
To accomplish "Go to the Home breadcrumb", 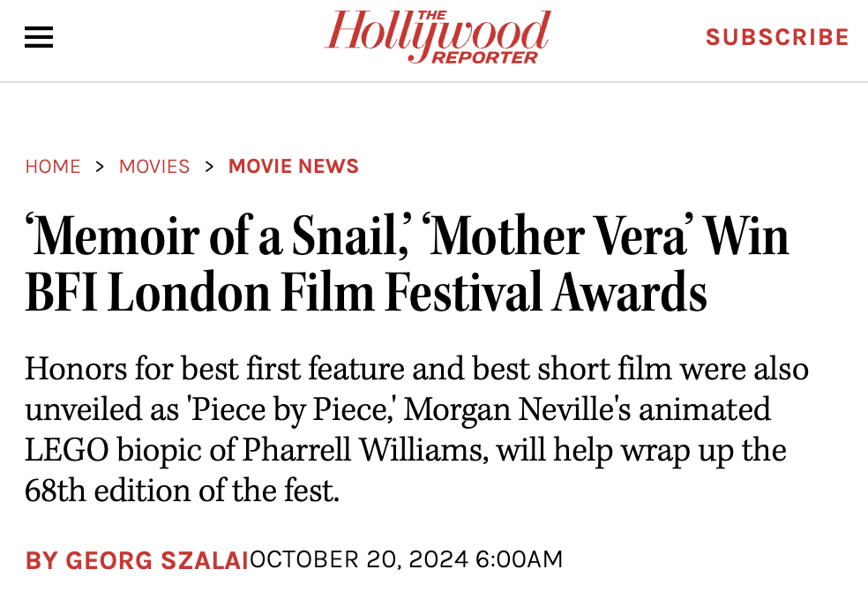I will pos(53,166).
